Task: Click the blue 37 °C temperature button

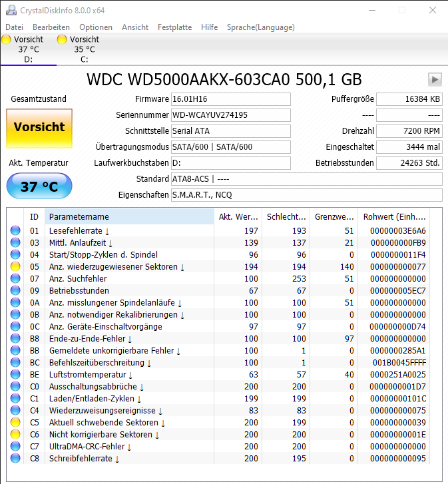Action: pyautogui.click(x=39, y=186)
